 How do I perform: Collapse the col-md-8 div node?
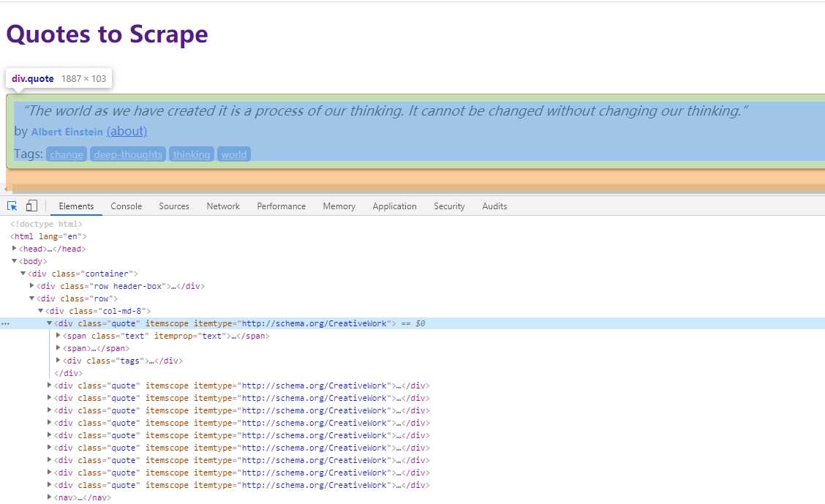40,311
